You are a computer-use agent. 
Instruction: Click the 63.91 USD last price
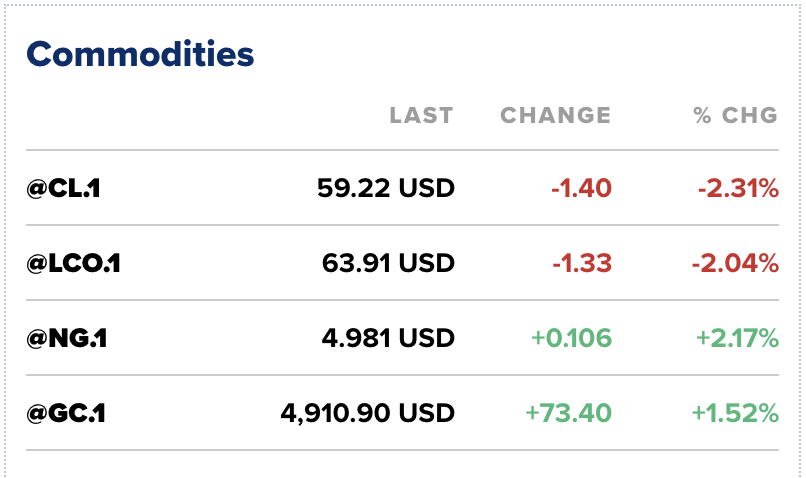coord(388,263)
